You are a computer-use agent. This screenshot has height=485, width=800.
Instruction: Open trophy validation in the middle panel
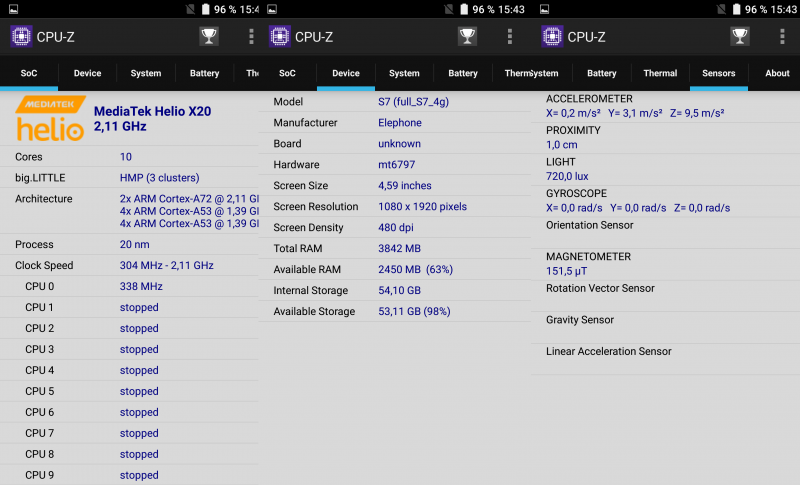pos(467,36)
